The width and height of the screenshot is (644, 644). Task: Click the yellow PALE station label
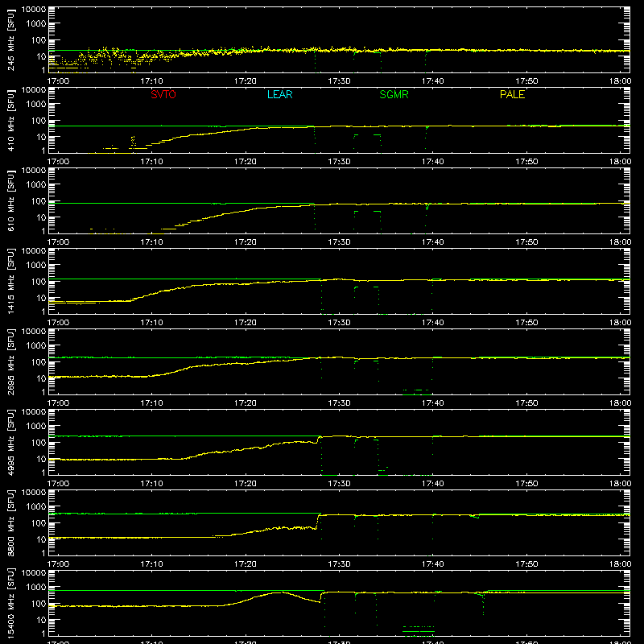coord(512,94)
